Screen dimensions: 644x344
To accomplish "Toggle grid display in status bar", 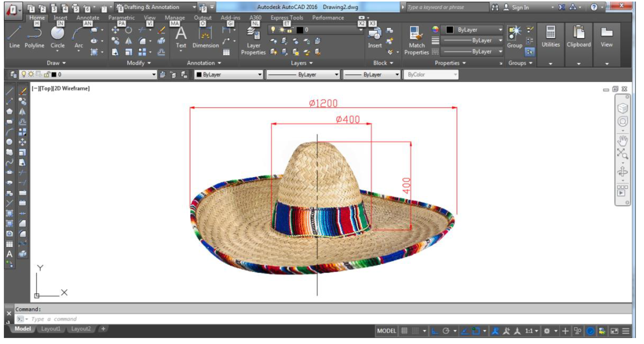I will coord(404,331).
